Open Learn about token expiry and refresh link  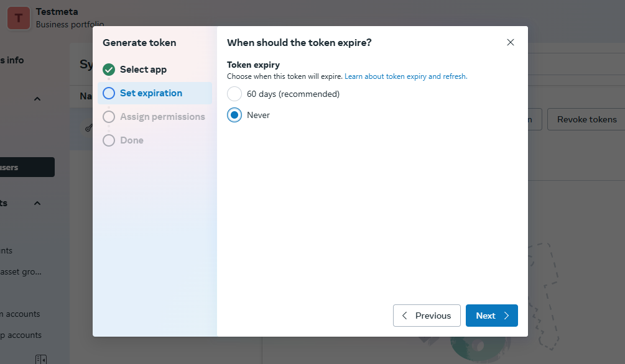tap(405, 76)
